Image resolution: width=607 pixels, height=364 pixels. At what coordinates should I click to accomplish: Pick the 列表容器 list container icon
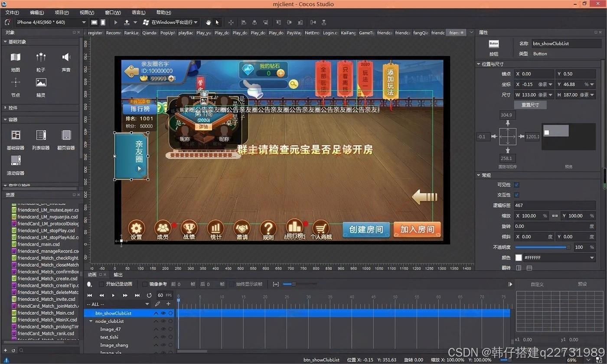[x=41, y=135]
